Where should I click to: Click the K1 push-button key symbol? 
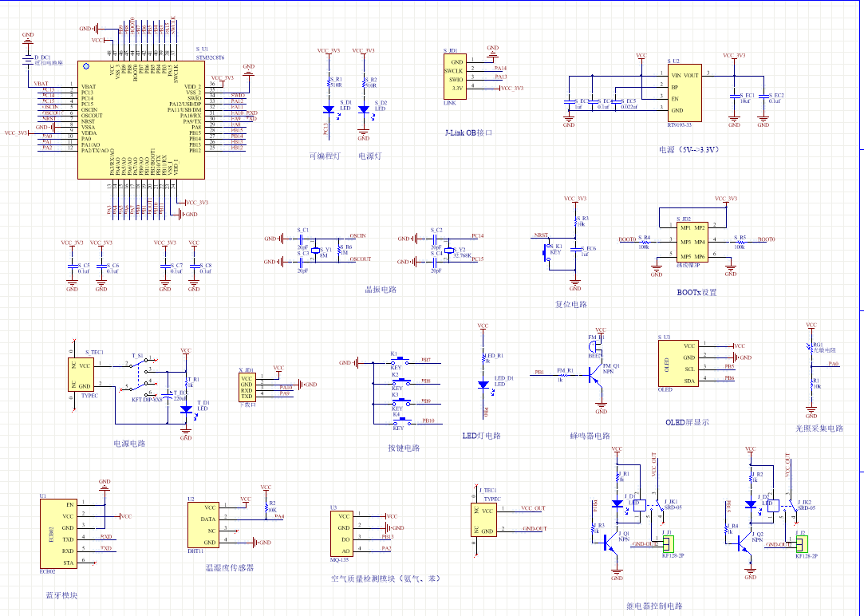403,359
